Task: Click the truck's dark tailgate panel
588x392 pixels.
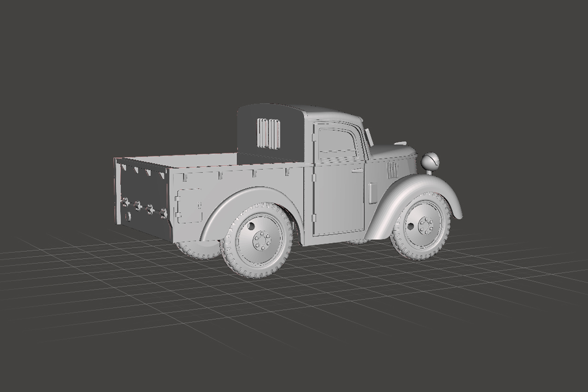Action: 143,198
